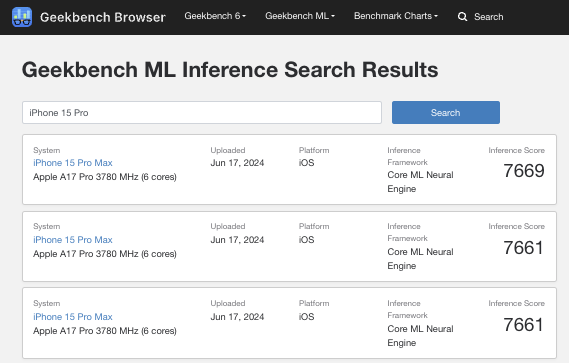Open first iPhone 15 Pro Max result
The width and height of the screenshot is (569, 363).
73,163
